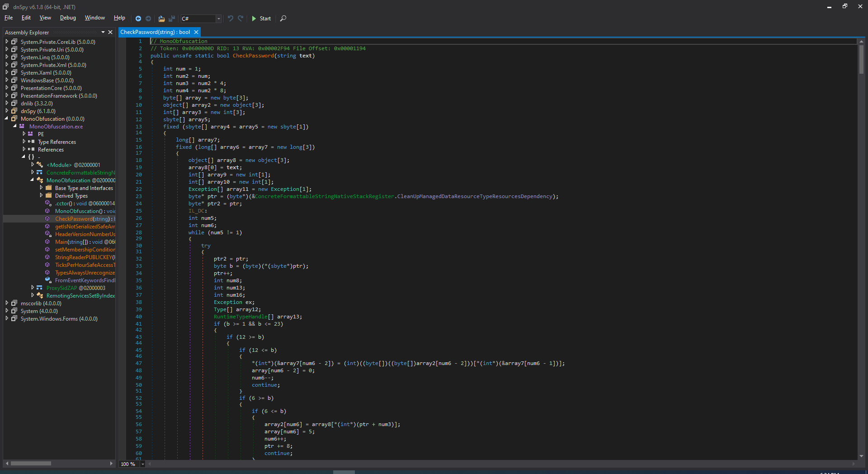Open an assembly via the folder icon
The width and height of the screenshot is (868, 474).
coord(161,19)
